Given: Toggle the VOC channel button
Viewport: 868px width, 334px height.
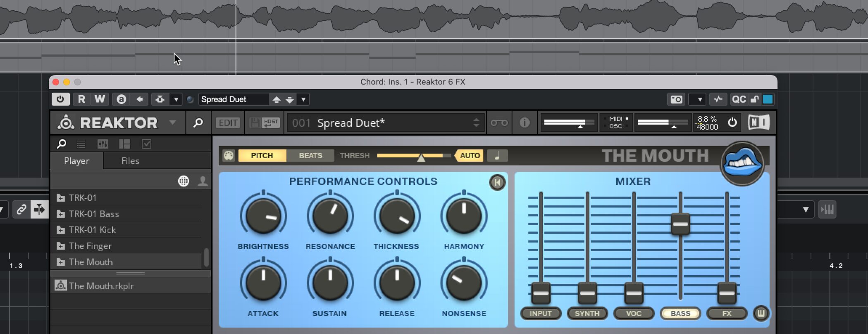Looking at the screenshot, I should pyautogui.click(x=634, y=313).
